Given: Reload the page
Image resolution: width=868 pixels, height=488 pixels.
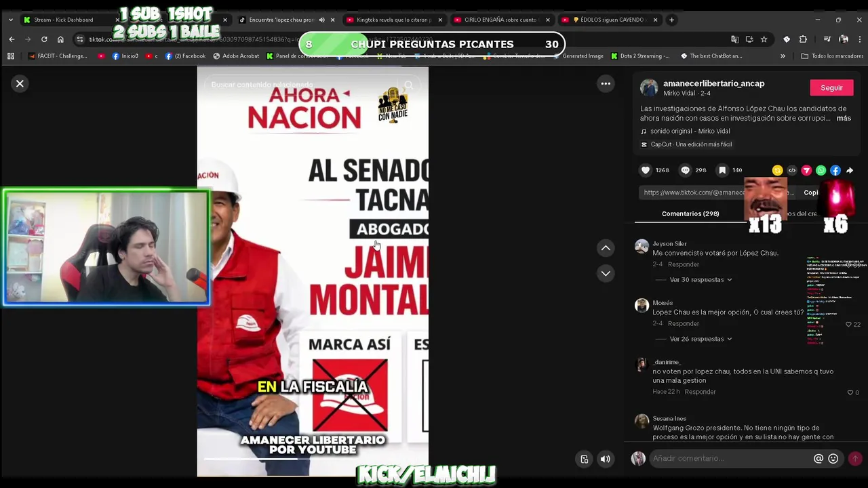Looking at the screenshot, I should [x=44, y=39].
